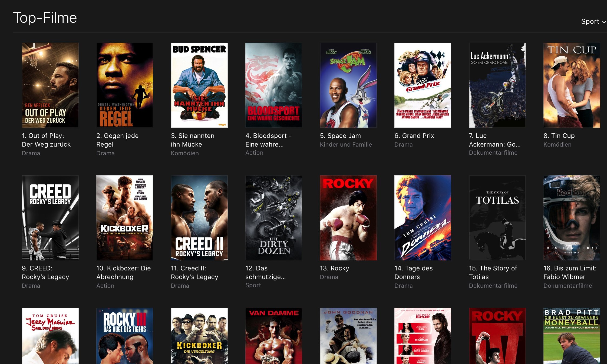607x364 pixels.
Task: Click title '8. Tin Cup'
Action: click(x=559, y=136)
